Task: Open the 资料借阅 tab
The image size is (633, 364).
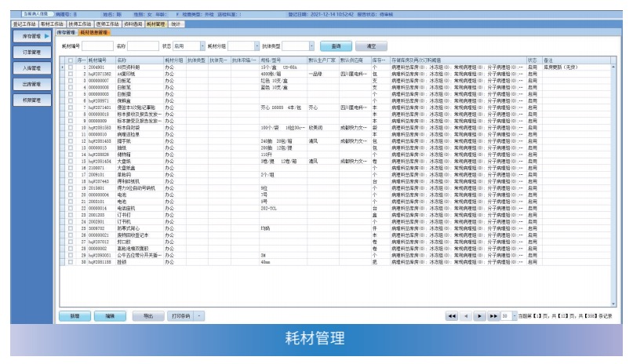Action: pos(133,24)
